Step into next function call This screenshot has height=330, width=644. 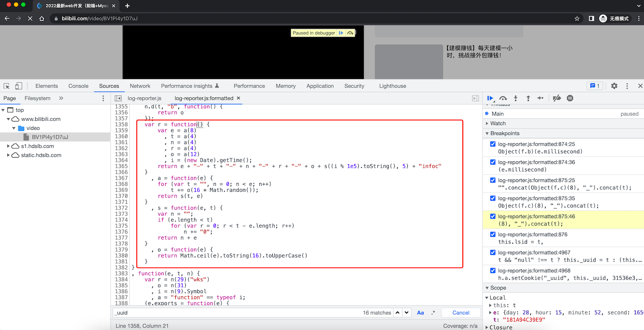[x=516, y=98]
